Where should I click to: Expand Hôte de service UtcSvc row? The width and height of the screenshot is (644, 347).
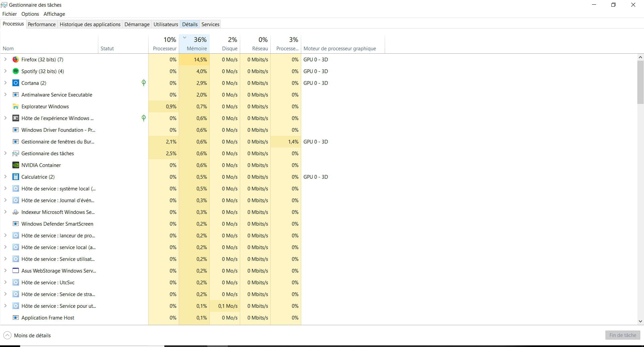click(x=5, y=282)
